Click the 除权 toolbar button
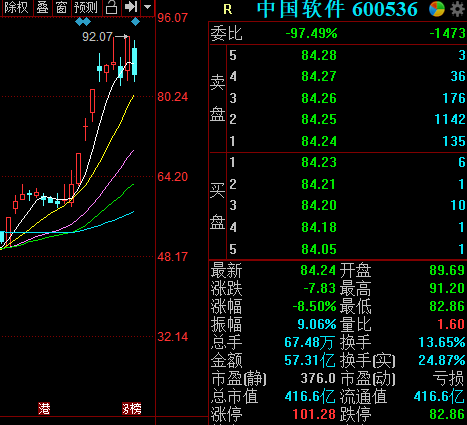This screenshot has height=425, width=467. point(17,8)
